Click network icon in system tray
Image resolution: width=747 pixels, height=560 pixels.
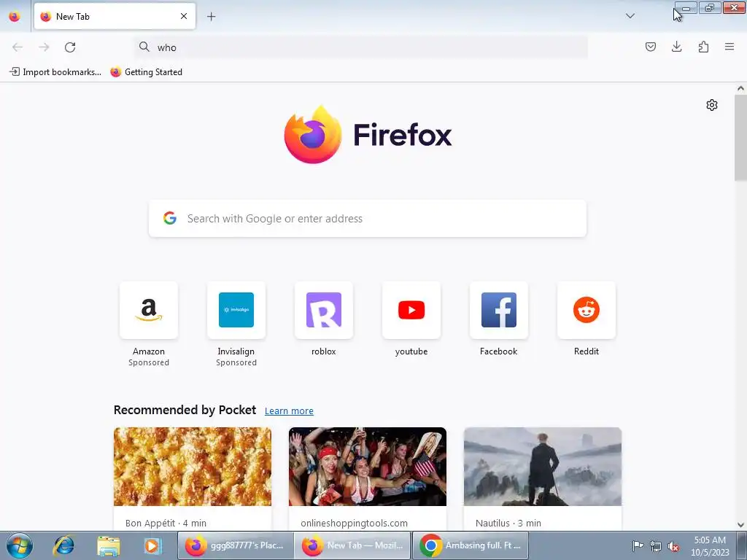tap(656, 546)
